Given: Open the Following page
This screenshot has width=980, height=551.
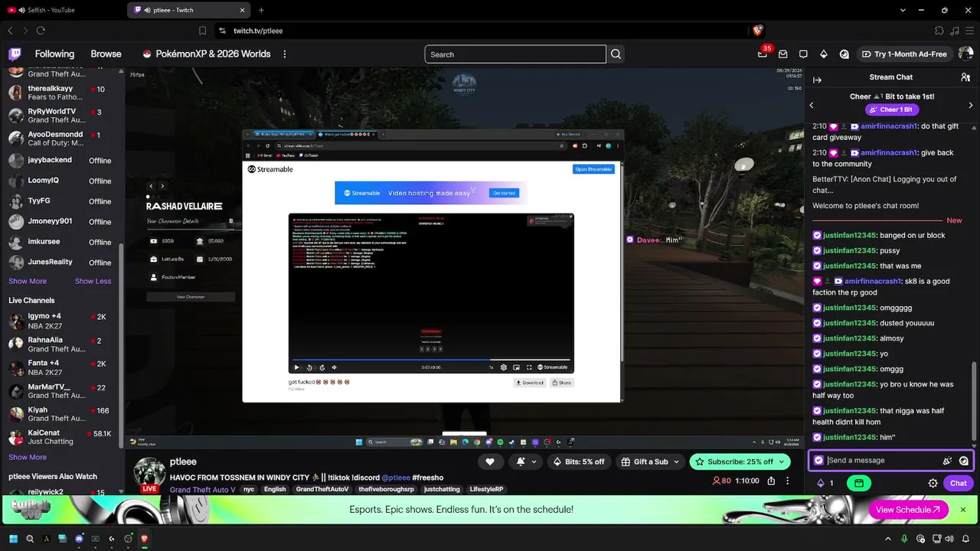Looking at the screenshot, I should tap(54, 54).
